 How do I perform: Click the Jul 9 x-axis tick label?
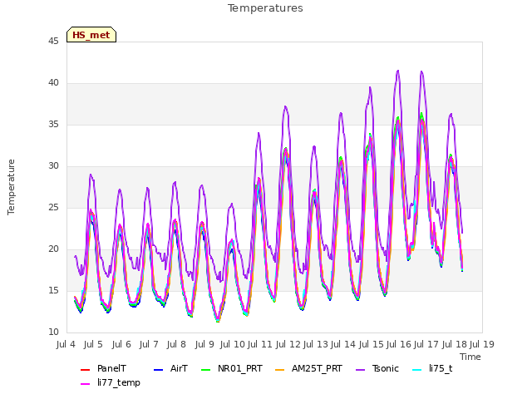pos(204,344)
